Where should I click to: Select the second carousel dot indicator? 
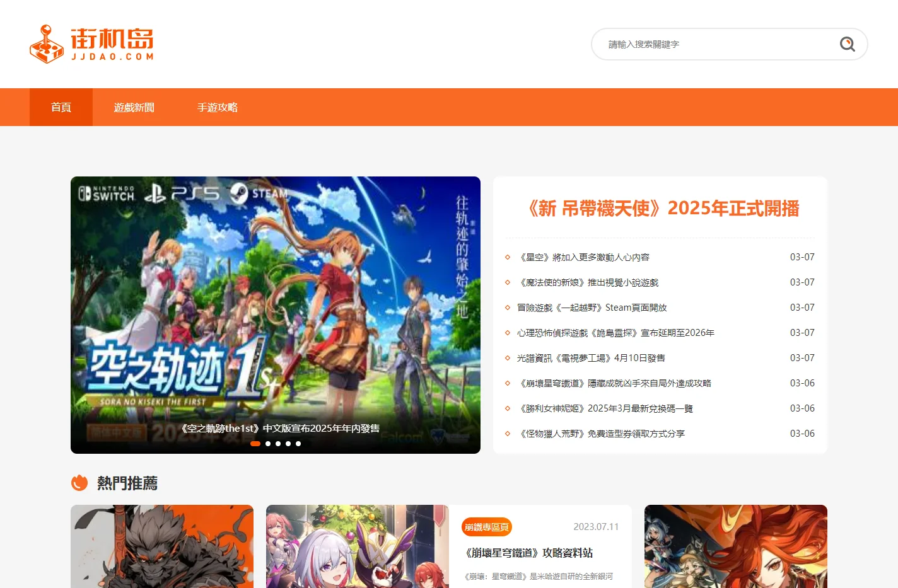(x=268, y=444)
